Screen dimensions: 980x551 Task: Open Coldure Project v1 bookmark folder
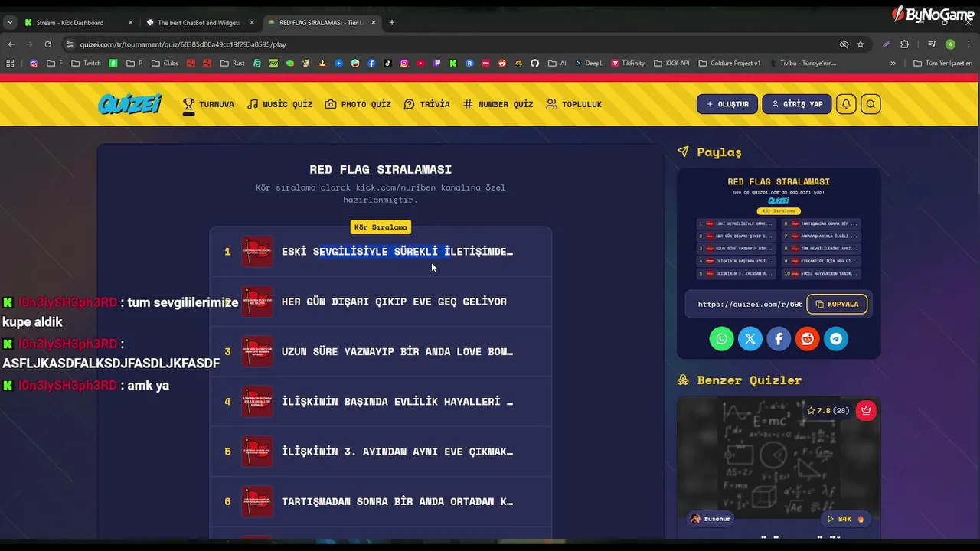point(730,64)
